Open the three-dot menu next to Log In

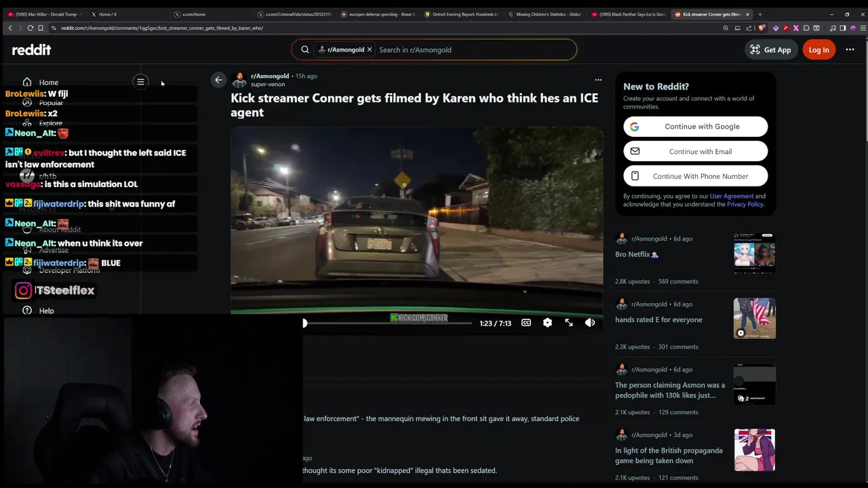pos(850,49)
